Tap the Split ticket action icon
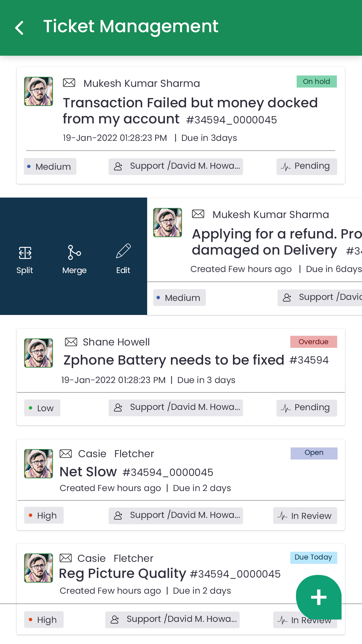 (x=25, y=253)
